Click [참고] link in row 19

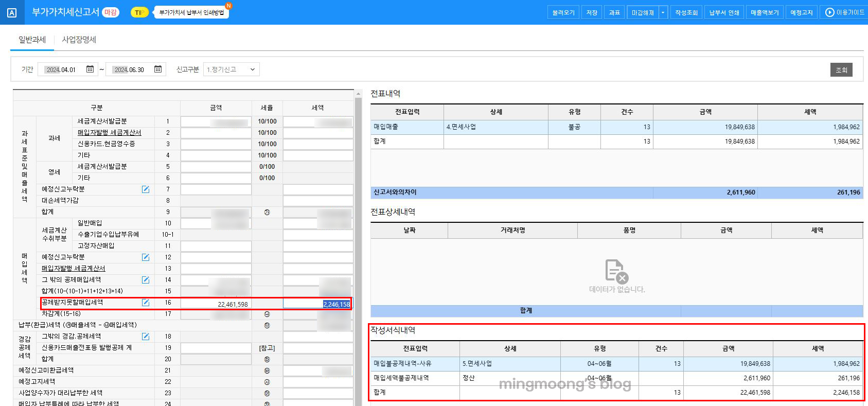pyautogui.click(x=267, y=348)
